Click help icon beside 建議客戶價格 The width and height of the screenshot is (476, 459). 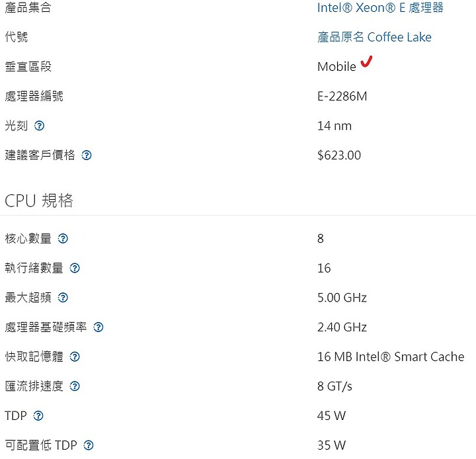pyautogui.click(x=87, y=155)
